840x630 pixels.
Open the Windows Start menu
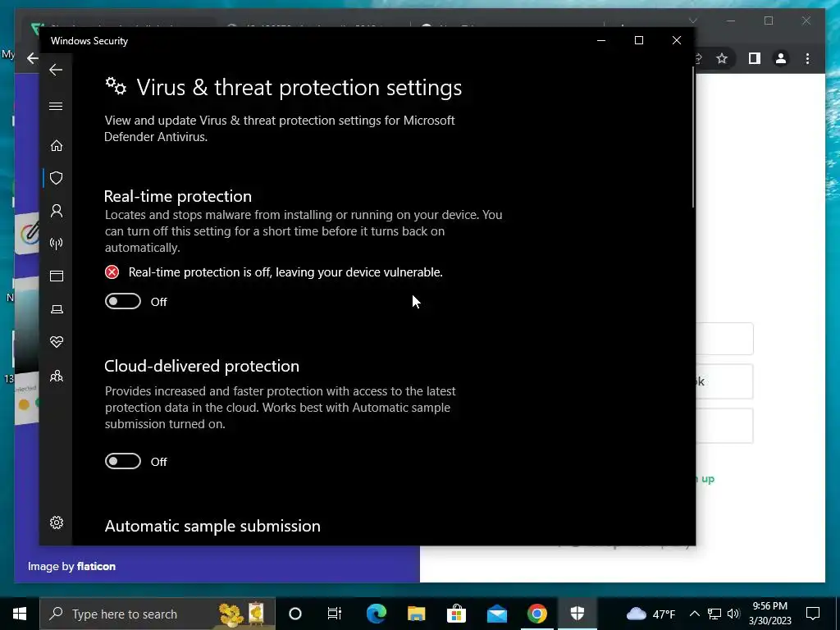[20, 614]
